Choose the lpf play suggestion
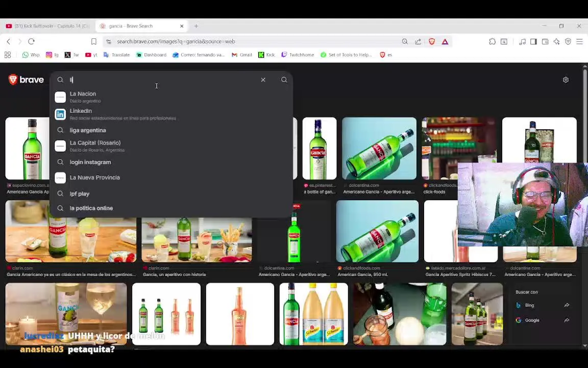 (x=171, y=194)
